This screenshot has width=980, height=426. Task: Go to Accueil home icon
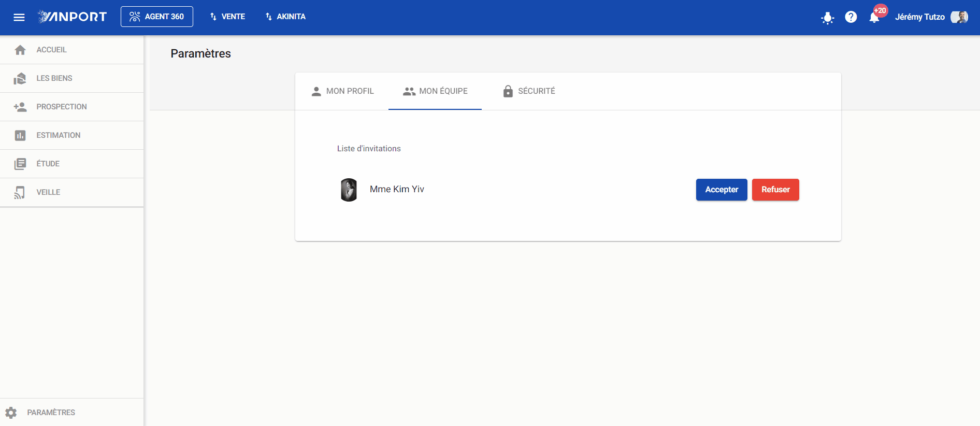pos(20,50)
